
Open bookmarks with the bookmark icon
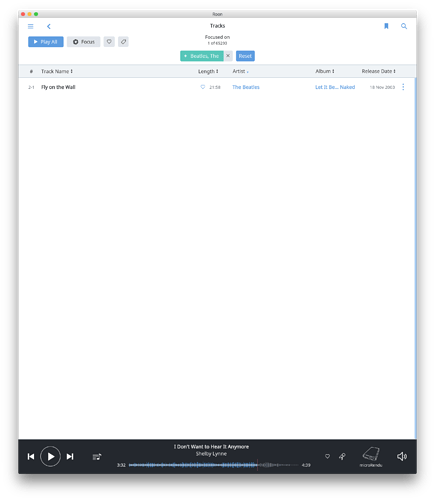coord(386,26)
